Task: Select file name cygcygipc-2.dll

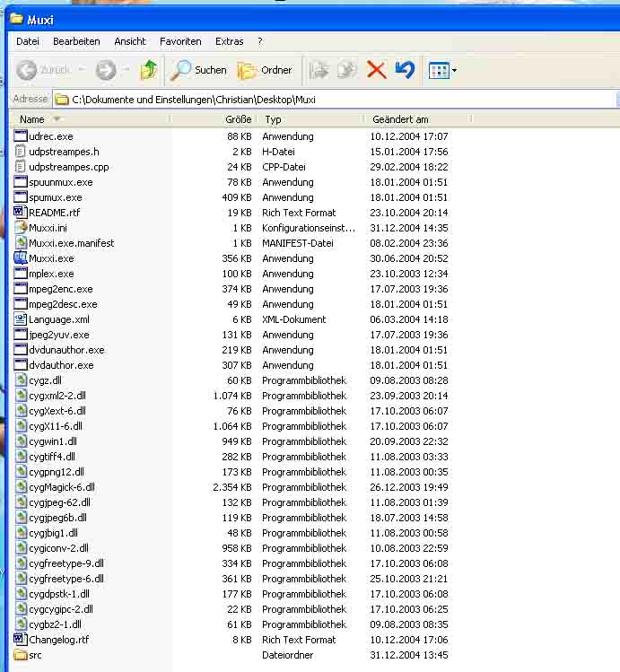Action: 61,609
